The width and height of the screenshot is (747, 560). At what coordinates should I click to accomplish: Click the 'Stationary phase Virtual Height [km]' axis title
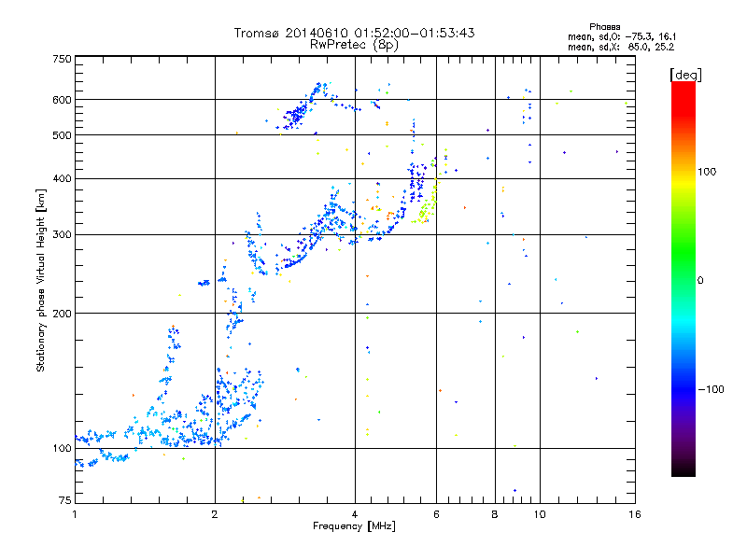[41, 280]
